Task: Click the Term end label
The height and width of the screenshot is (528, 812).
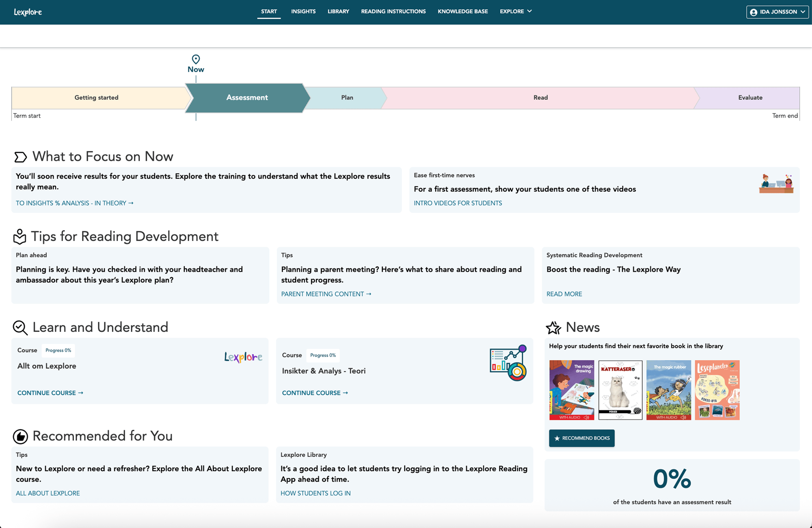Action: pyautogui.click(x=785, y=116)
